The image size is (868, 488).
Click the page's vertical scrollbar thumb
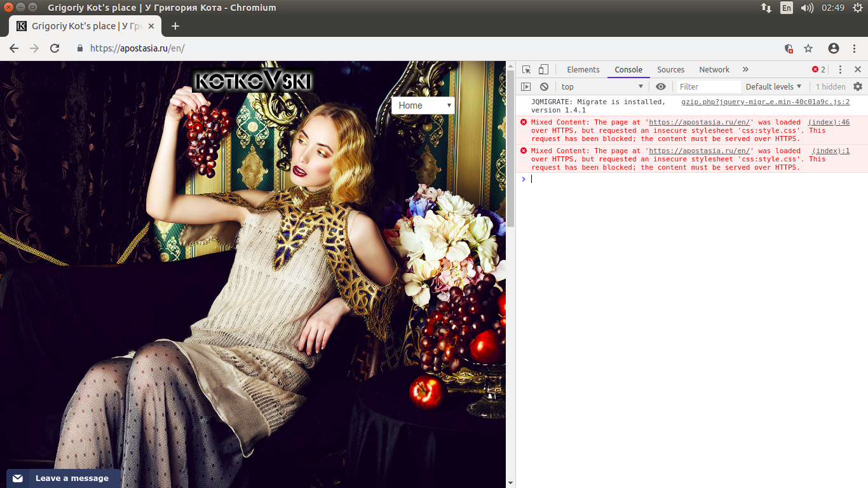(510, 146)
